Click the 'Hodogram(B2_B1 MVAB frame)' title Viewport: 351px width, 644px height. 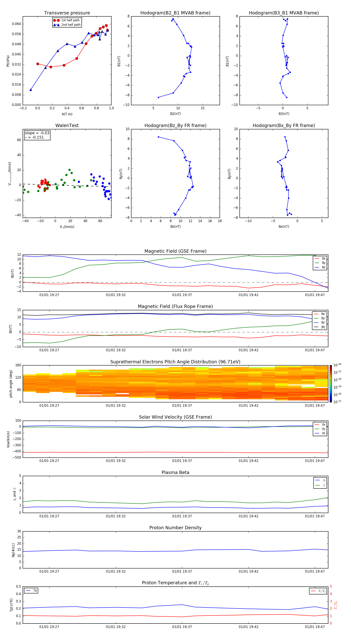(x=175, y=13)
